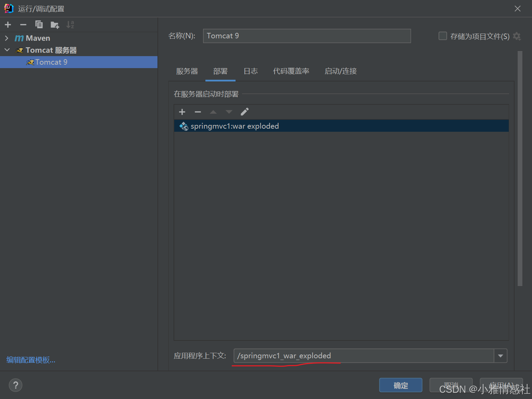This screenshot has width=532, height=399.
Task: Open the application context dropdown arrow
Action: coord(501,356)
